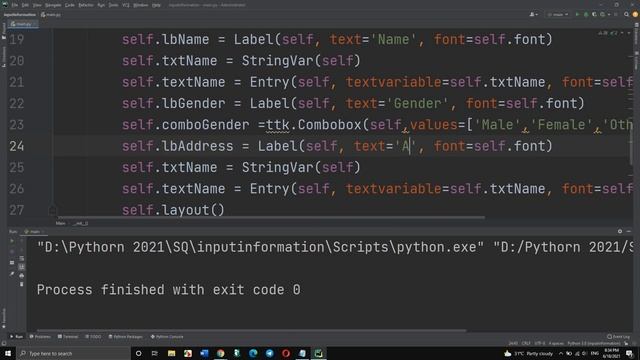
Task: Click PyCharm icon on taskbar
Action: point(318,353)
